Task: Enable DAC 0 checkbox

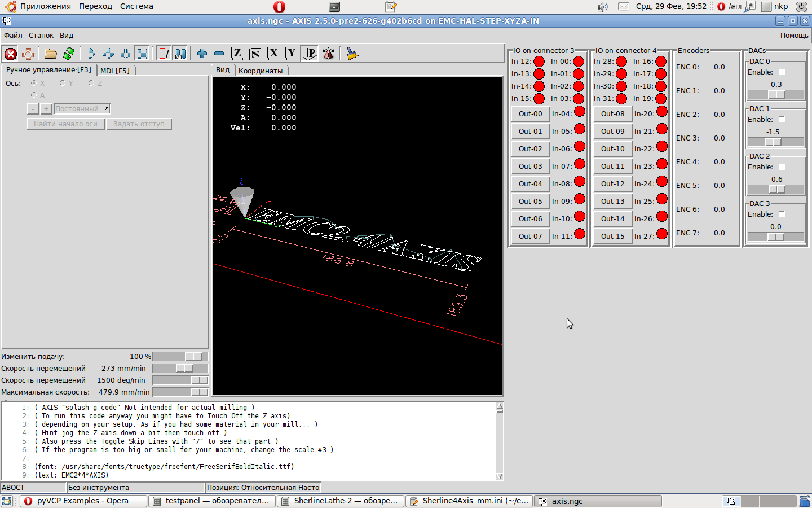Action: pyautogui.click(x=782, y=72)
